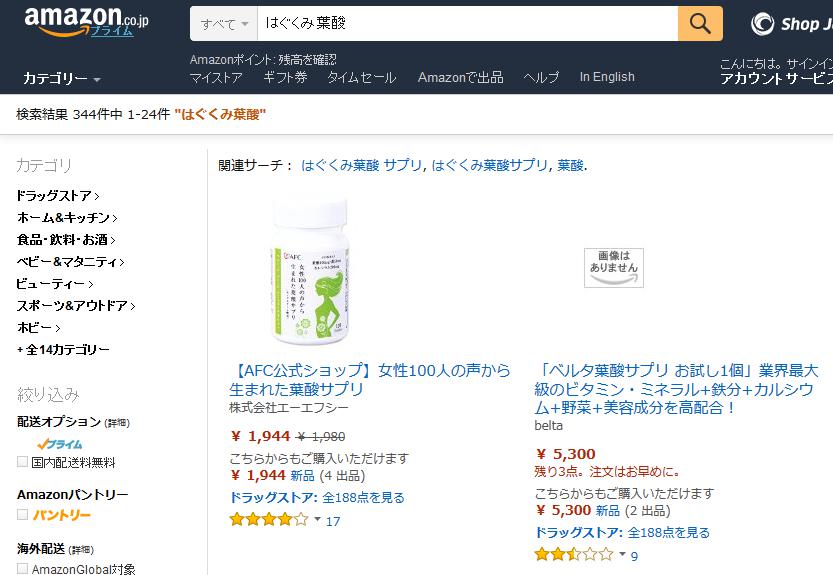Select ギフト券 in the navigation bar
This screenshot has height=575, width=833.
coord(285,78)
